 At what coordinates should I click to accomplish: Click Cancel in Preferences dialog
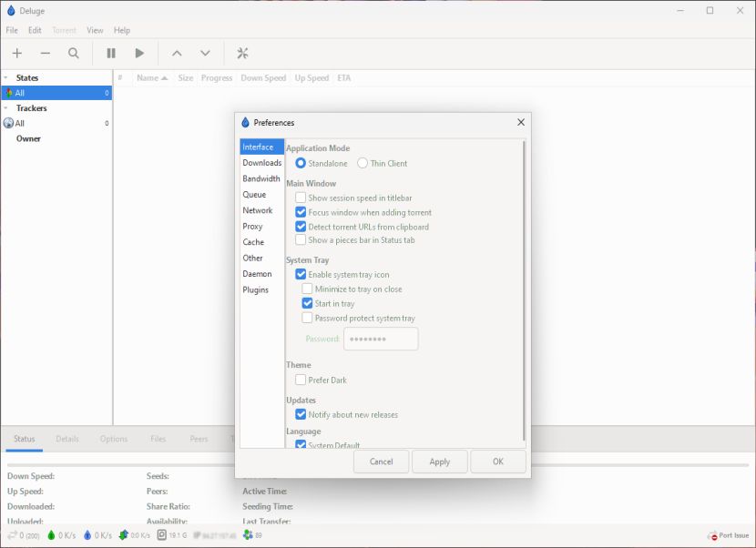(x=381, y=462)
